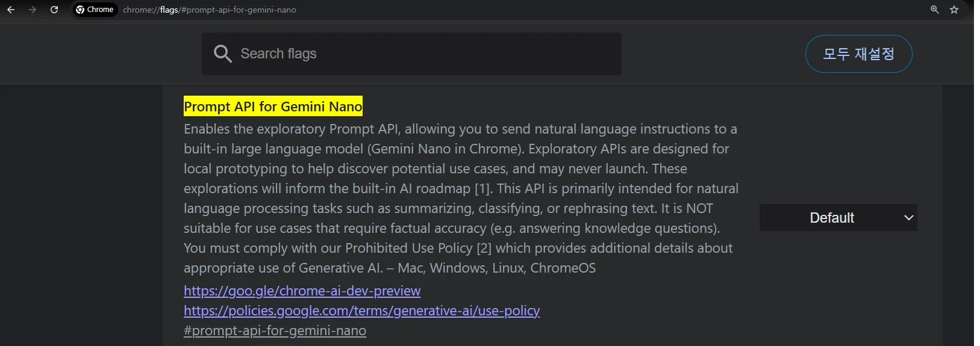Click the 'Prohibited Use Policy [2]' text
Viewport: 980px width, 346px height.
[419, 248]
